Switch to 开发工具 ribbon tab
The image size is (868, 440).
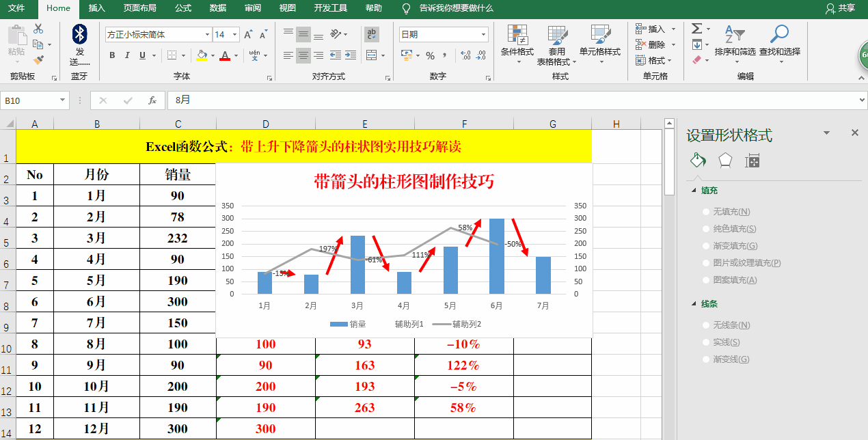[331, 8]
